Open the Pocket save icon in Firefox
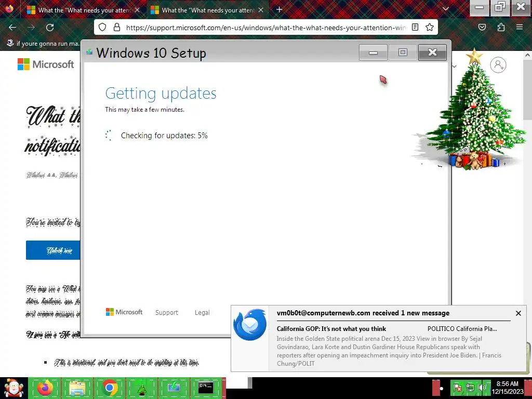Image resolution: width=532 pixels, height=399 pixels. click(482, 27)
